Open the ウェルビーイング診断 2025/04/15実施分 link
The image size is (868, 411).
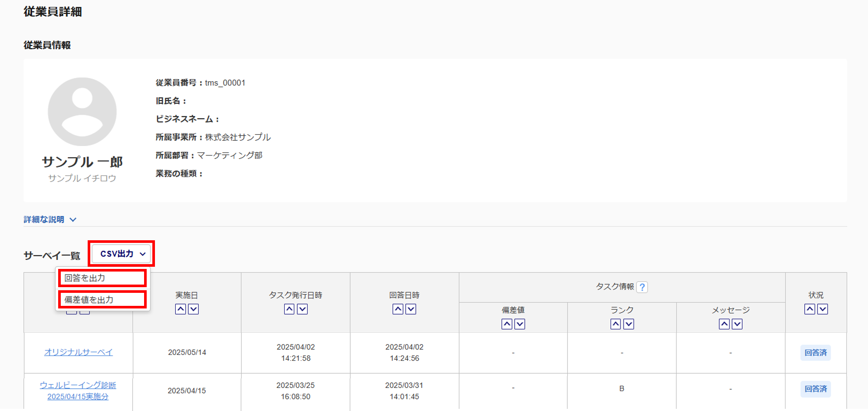click(78, 391)
